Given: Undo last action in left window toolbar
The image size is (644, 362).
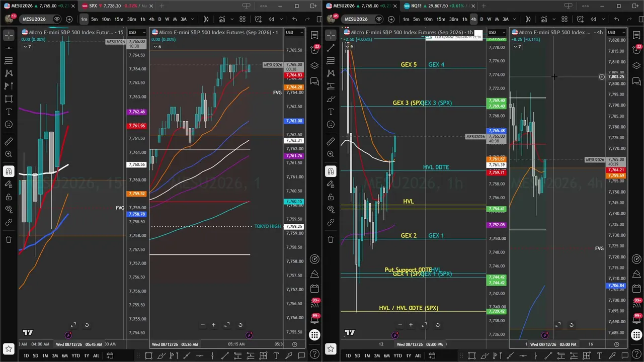Looking at the screenshot, I should (294, 19).
